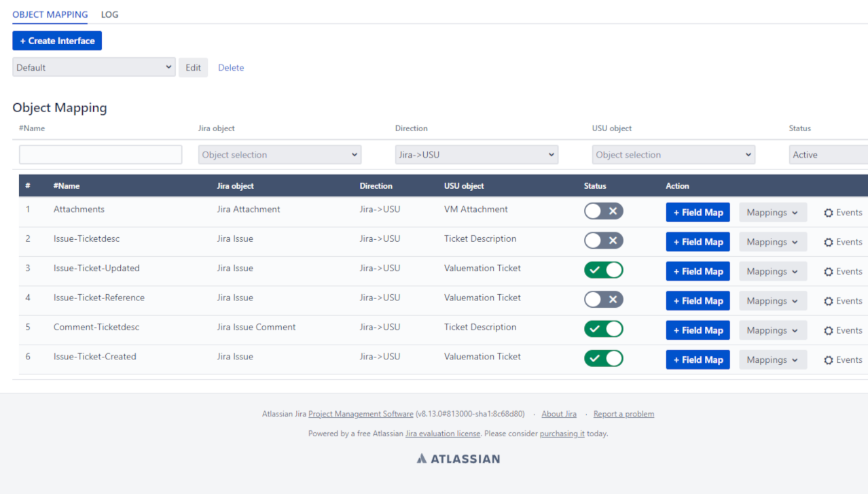Select the VM Attachment cell

tap(476, 209)
